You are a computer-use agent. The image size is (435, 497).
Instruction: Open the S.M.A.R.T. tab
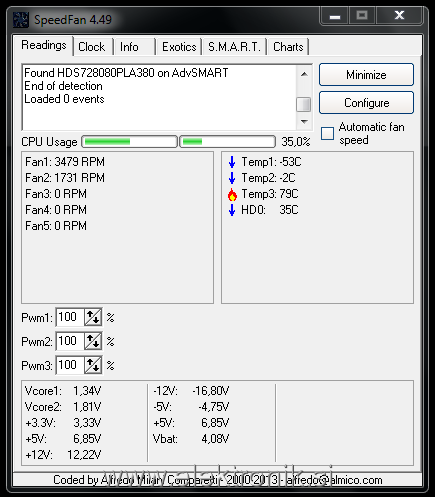(234, 47)
